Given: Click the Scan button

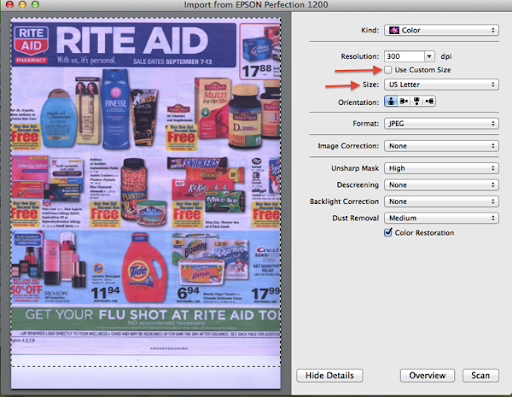Looking at the screenshot, I should pyautogui.click(x=480, y=376).
